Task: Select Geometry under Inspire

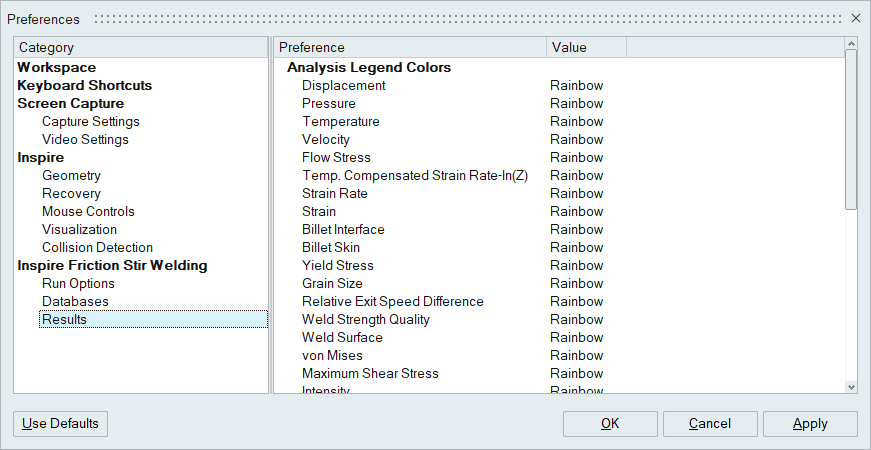Action: 71,175
